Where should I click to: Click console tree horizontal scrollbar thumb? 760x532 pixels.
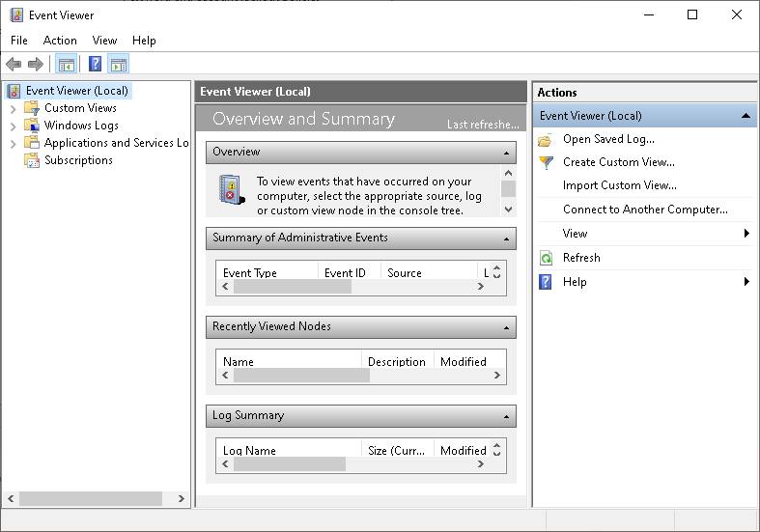point(91,498)
